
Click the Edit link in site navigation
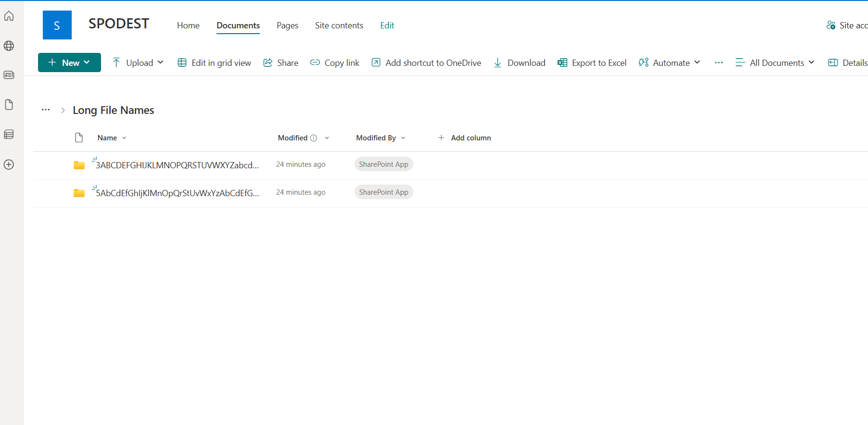(387, 25)
